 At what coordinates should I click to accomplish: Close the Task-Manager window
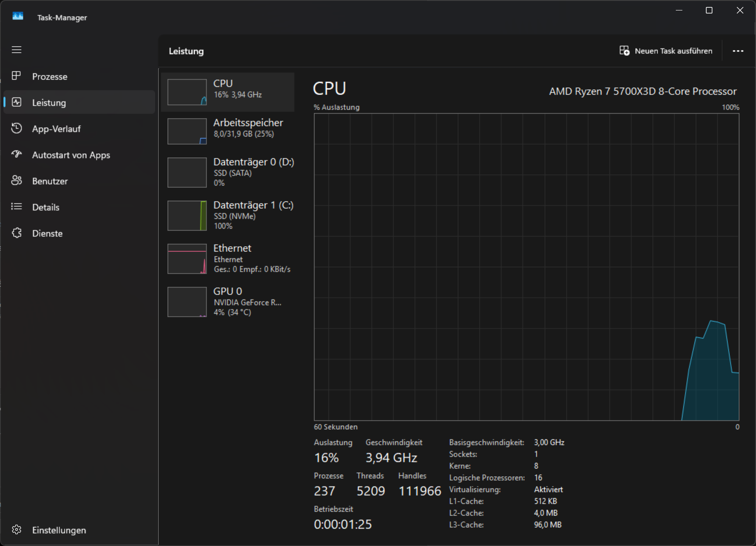(x=740, y=10)
